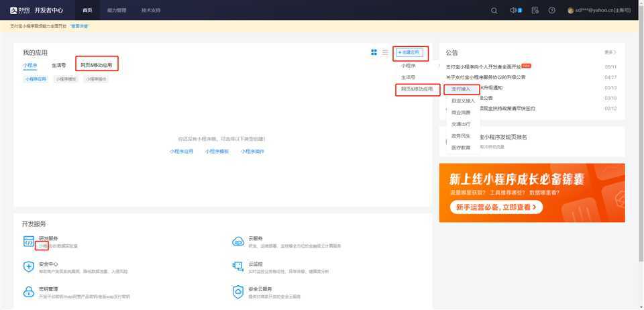This screenshot has height=310, width=644.
Task: Click the 开发者中心 title text
Action: pyautogui.click(x=49, y=10)
